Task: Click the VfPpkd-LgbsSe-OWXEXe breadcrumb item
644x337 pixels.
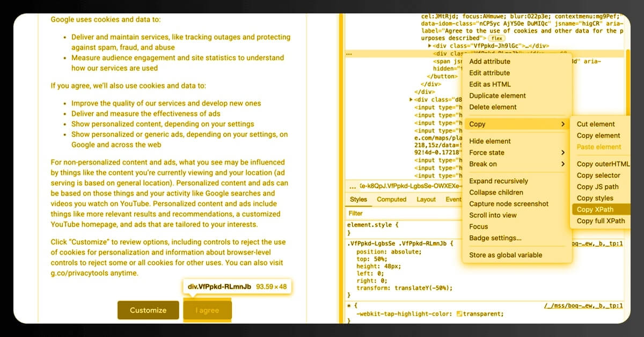Action: [x=411, y=187]
